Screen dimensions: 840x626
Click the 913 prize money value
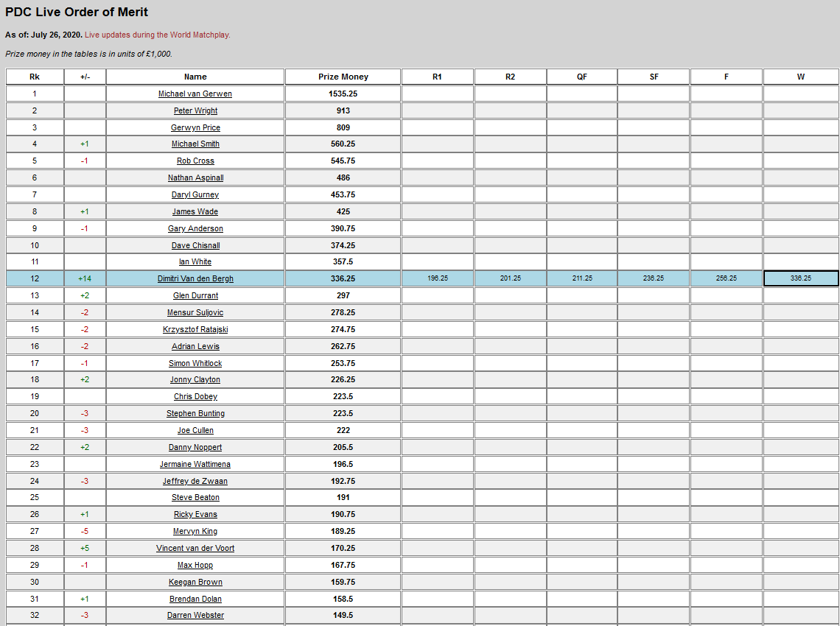(x=343, y=111)
